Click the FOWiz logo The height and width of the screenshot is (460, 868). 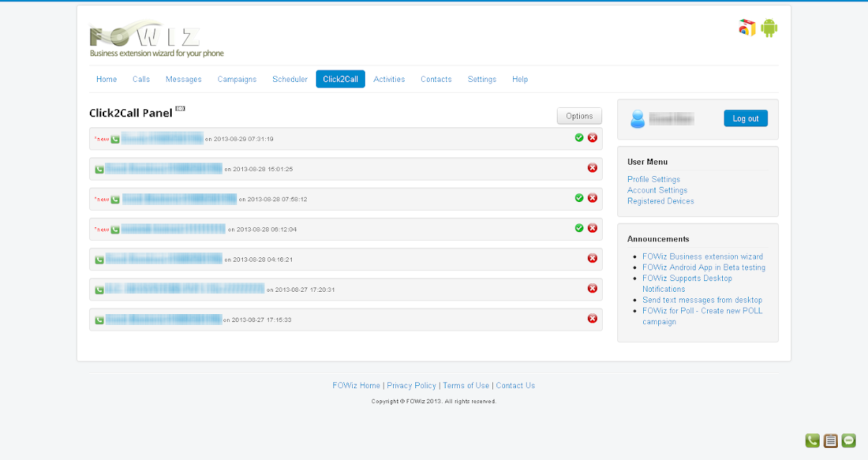pyautogui.click(x=157, y=39)
